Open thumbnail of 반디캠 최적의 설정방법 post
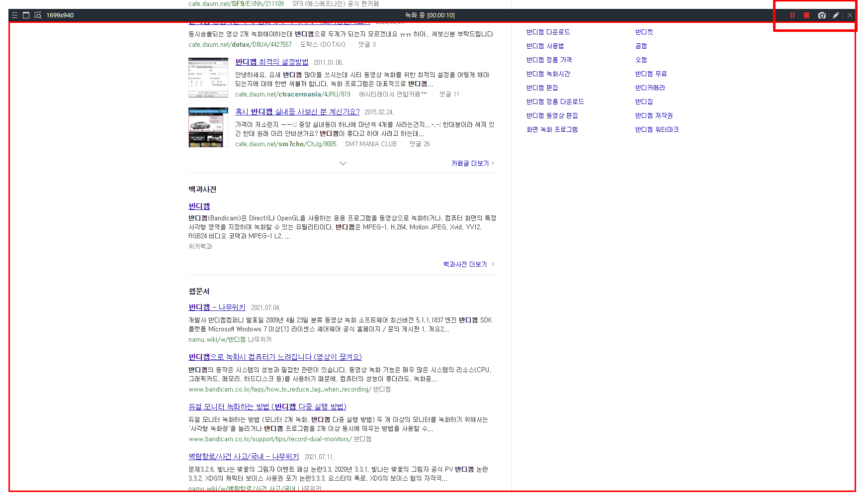Image resolution: width=868 pixels, height=498 pixels. click(208, 78)
